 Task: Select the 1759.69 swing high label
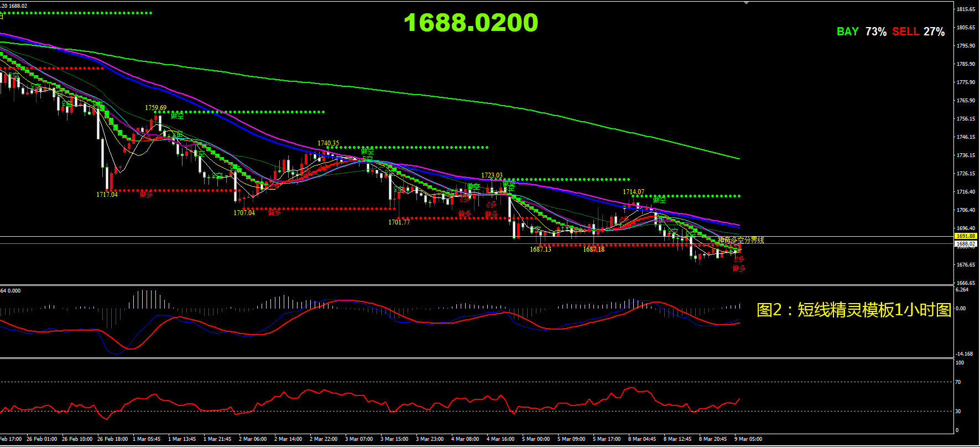(155, 108)
